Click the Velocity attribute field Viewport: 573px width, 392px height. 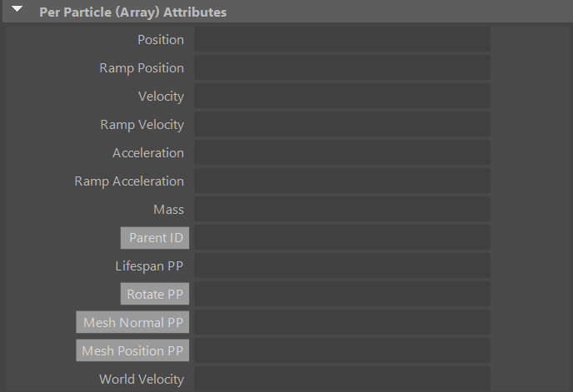[341, 97]
